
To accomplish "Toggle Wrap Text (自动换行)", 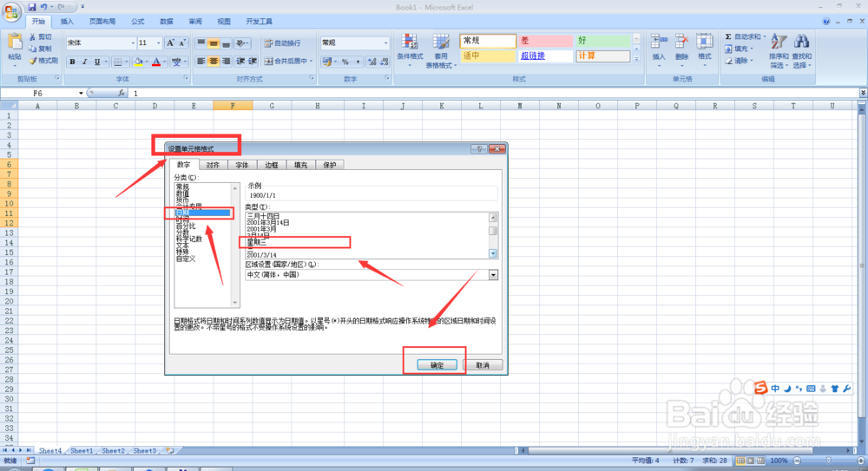I will point(283,43).
